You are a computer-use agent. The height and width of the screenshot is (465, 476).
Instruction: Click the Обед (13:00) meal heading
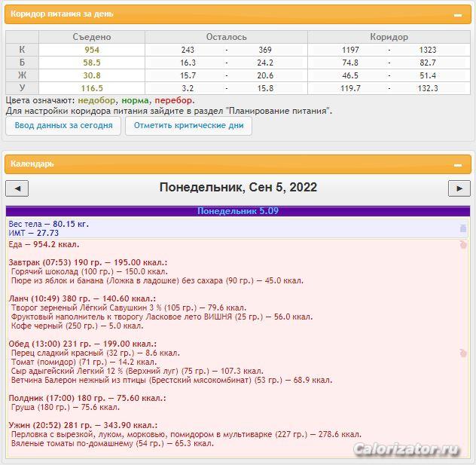pyautogui.click(x=83, y=344)
